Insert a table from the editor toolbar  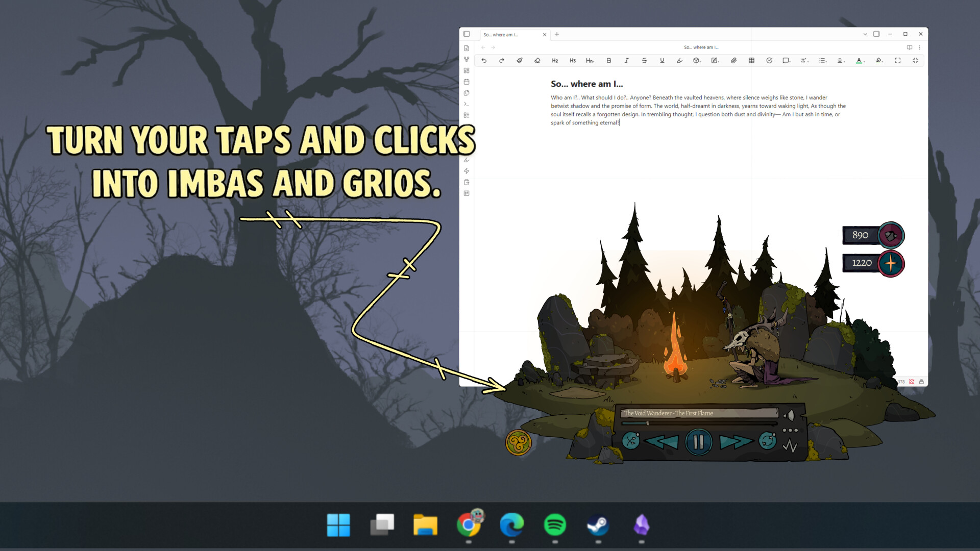click(x=751, y=60)
